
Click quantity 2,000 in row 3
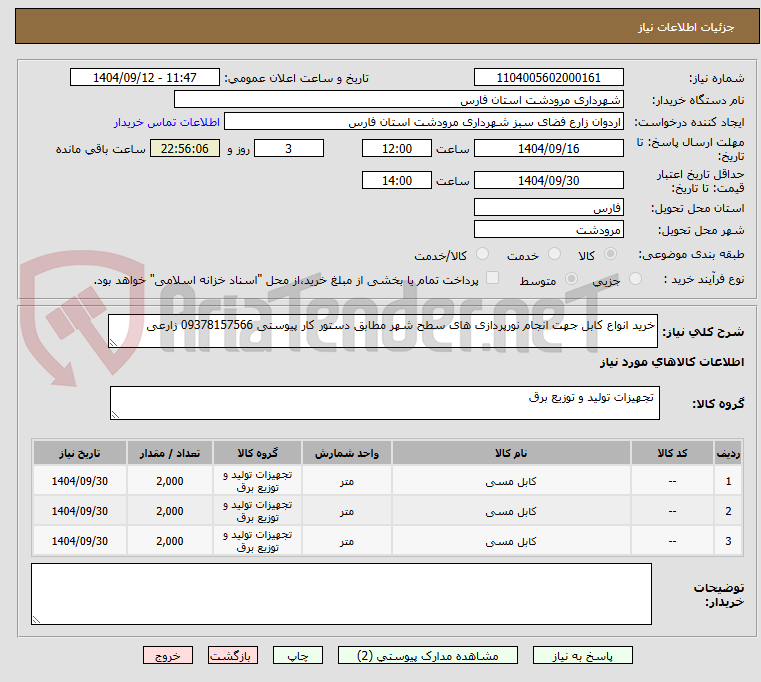(x=170, y=541)
